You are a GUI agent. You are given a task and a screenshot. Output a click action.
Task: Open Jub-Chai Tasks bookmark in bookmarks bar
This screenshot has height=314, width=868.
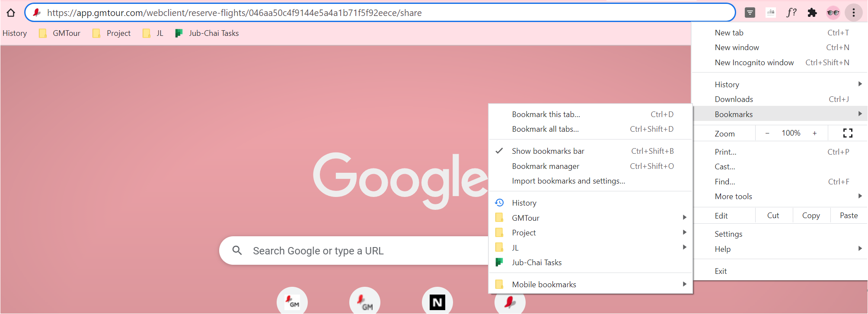[207, 33]
